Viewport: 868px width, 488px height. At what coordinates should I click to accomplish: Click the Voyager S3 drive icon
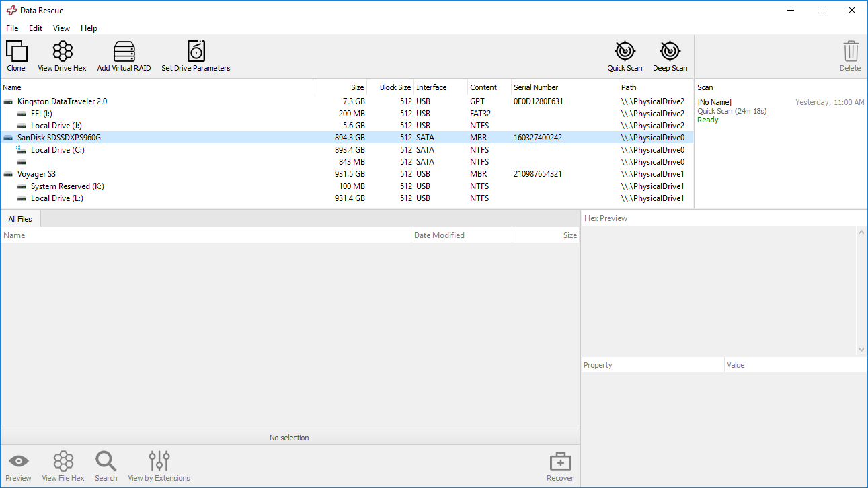coord(8,174)
